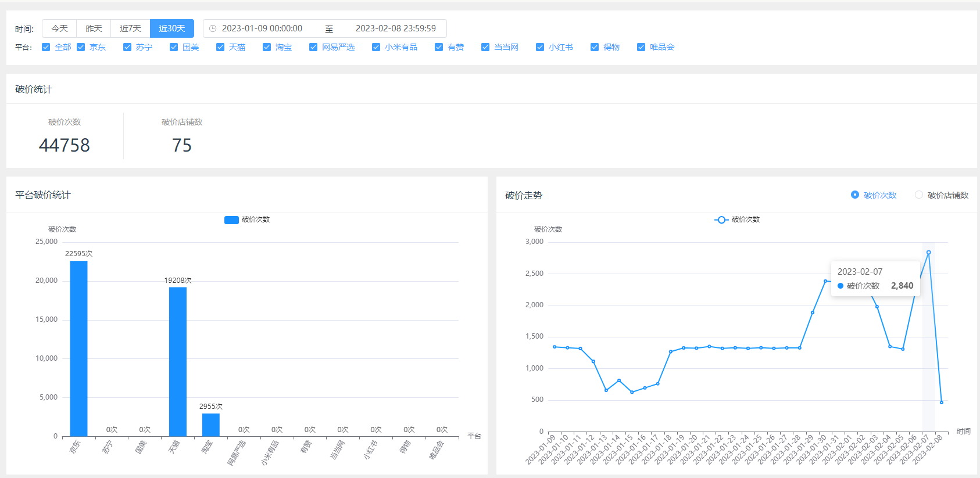Uncheck the 京东 platform checkbox
980x478 pixels.
81,47
